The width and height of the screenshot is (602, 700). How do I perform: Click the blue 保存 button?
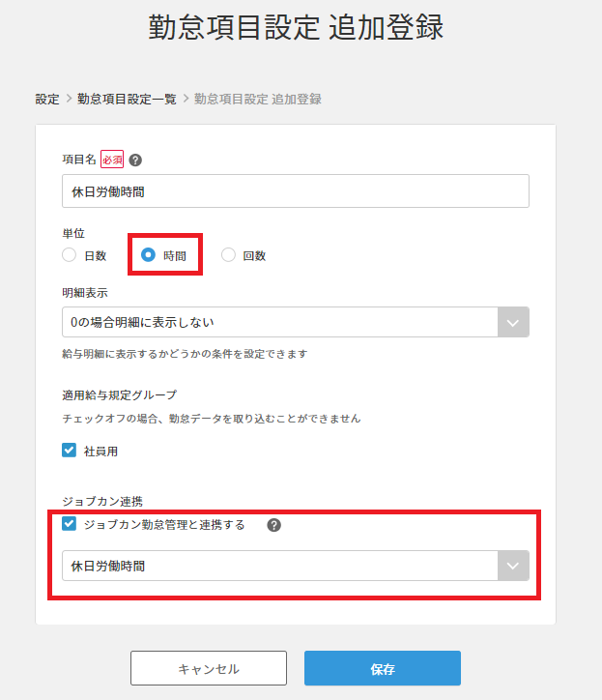pyautogui.click(x=382, y=668)
